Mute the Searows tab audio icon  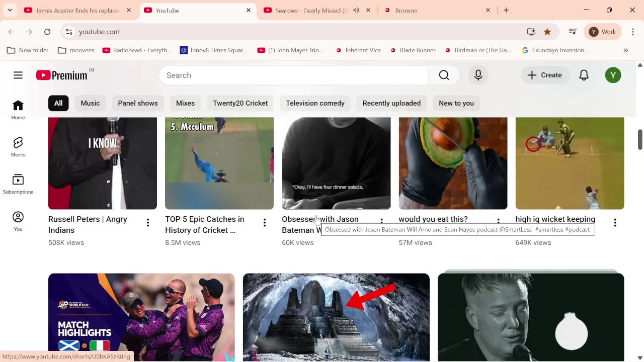(356, 10)
